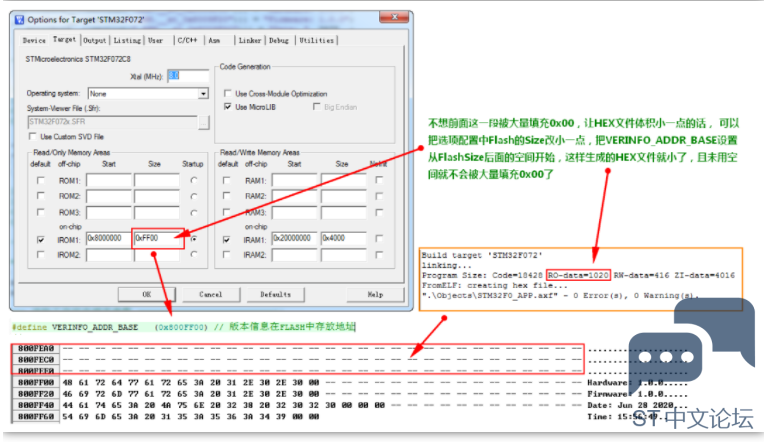Open the C/C++ tab
The image size is (766, 442).
coord(188,41)
